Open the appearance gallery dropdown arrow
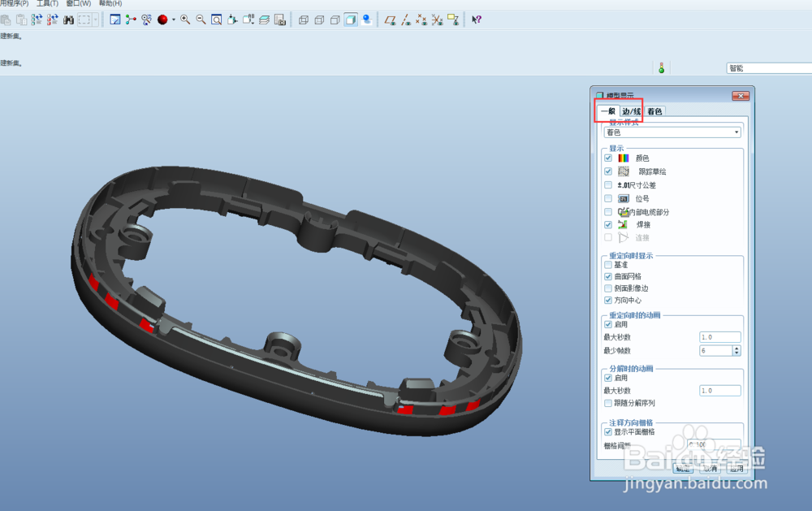This screenshot has height=511, width=812. 174,19
